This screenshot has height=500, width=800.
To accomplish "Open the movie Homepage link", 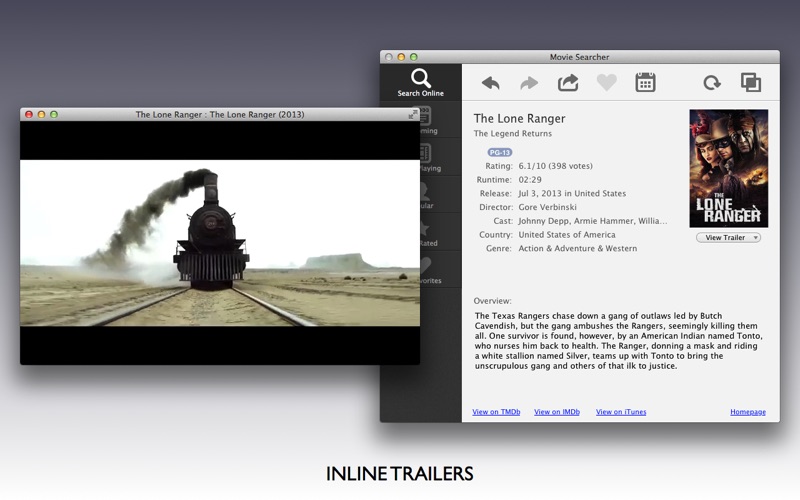I will click(747, 412).
